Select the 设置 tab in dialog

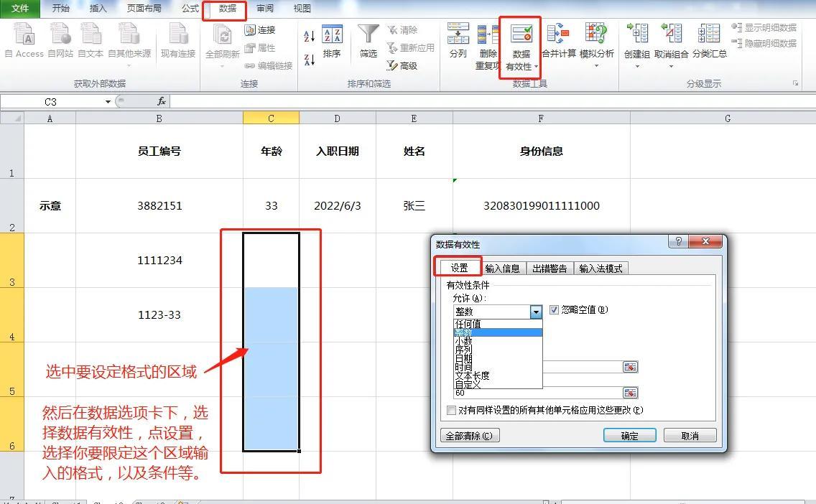[459, 268]
